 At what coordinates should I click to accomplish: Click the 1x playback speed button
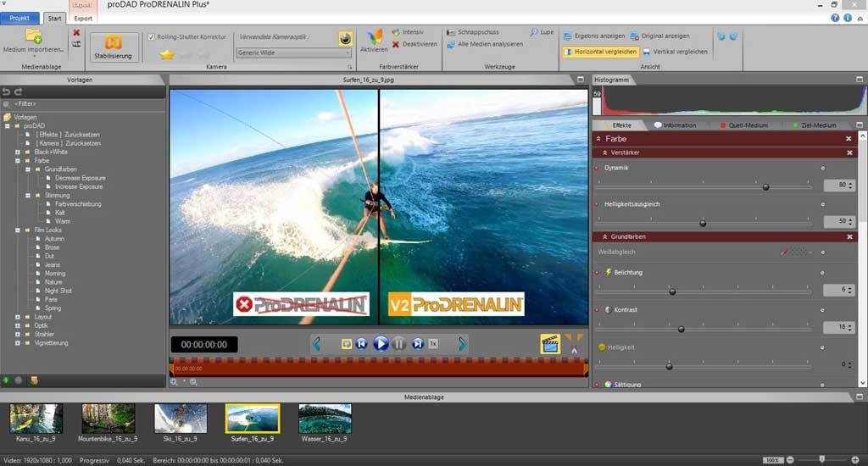pos(433,344)
